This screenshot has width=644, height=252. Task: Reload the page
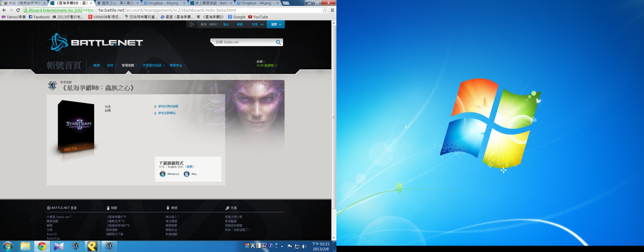[x=18, y=10]
